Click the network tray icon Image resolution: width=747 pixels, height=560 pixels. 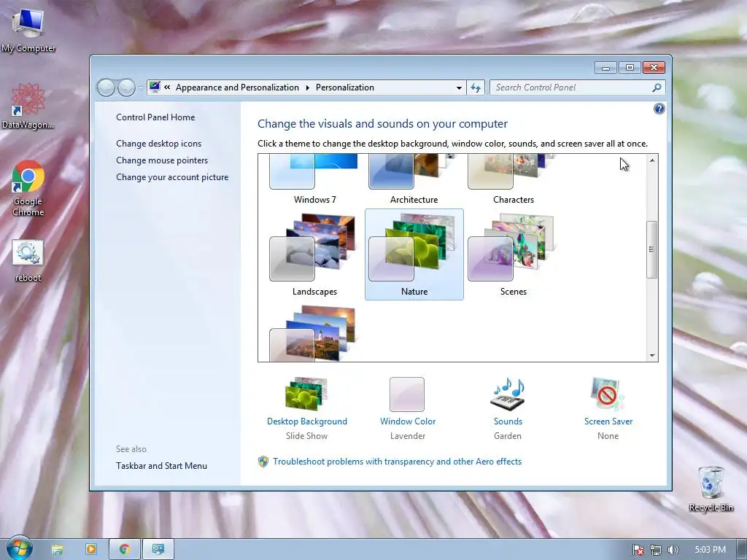[x=656, y=550]
